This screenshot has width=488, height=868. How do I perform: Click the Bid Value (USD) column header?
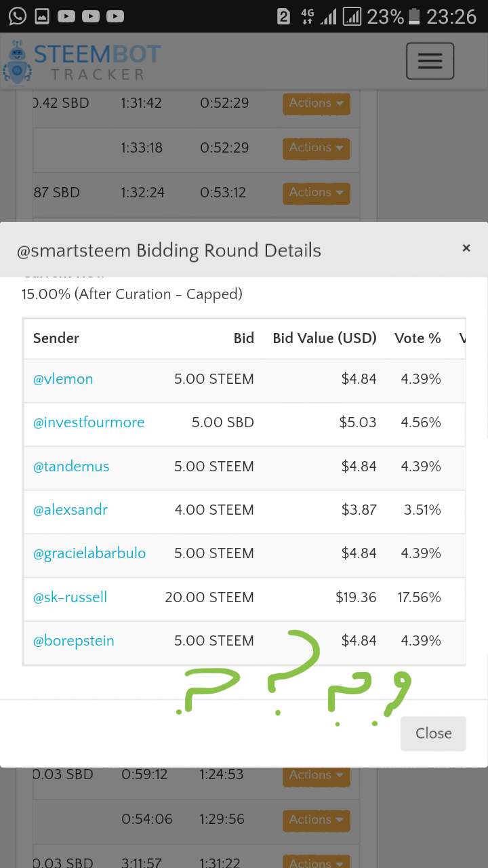point(325,338)
